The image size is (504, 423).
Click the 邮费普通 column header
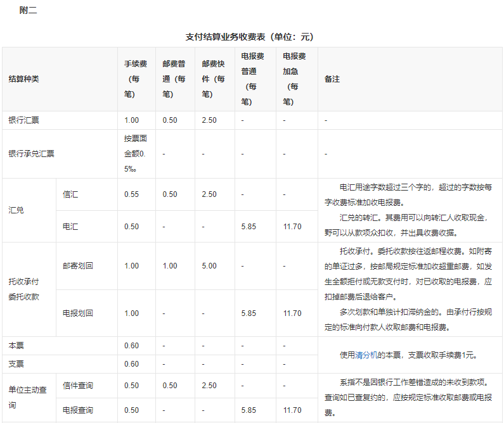tap(174, 79)
